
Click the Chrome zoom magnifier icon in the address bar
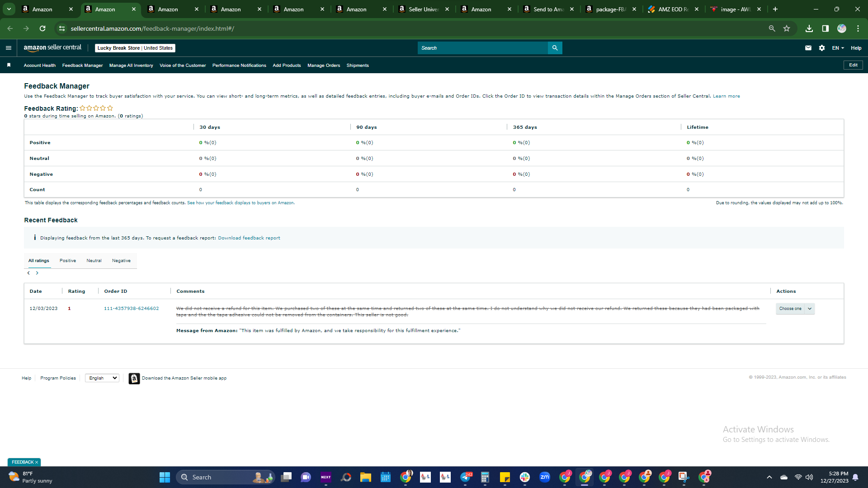click(x=772, y=28)
